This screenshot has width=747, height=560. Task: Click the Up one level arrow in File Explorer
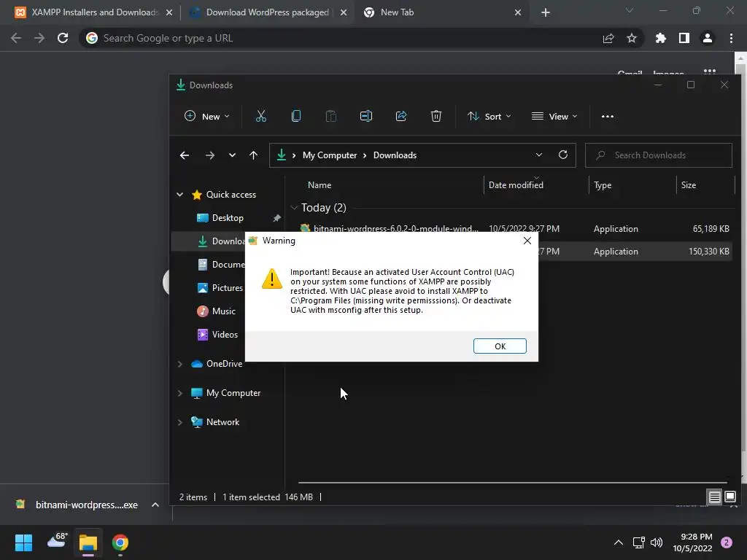point(253,155)
